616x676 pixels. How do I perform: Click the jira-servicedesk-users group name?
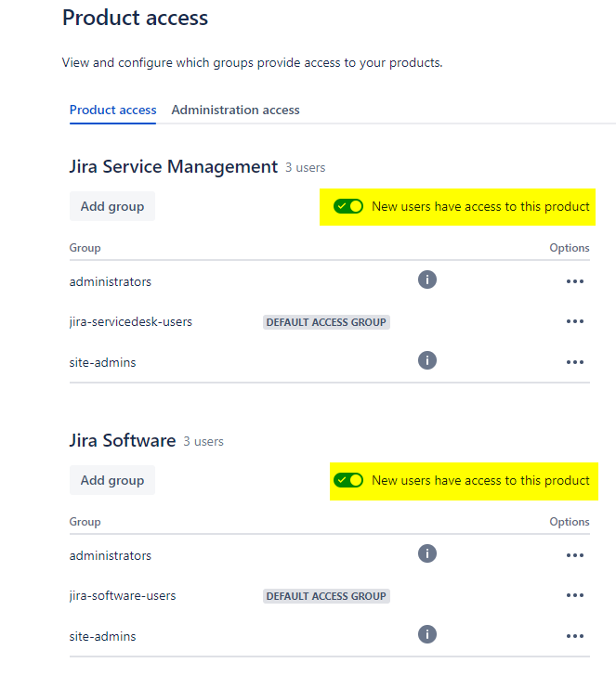(x=131, y=322)
